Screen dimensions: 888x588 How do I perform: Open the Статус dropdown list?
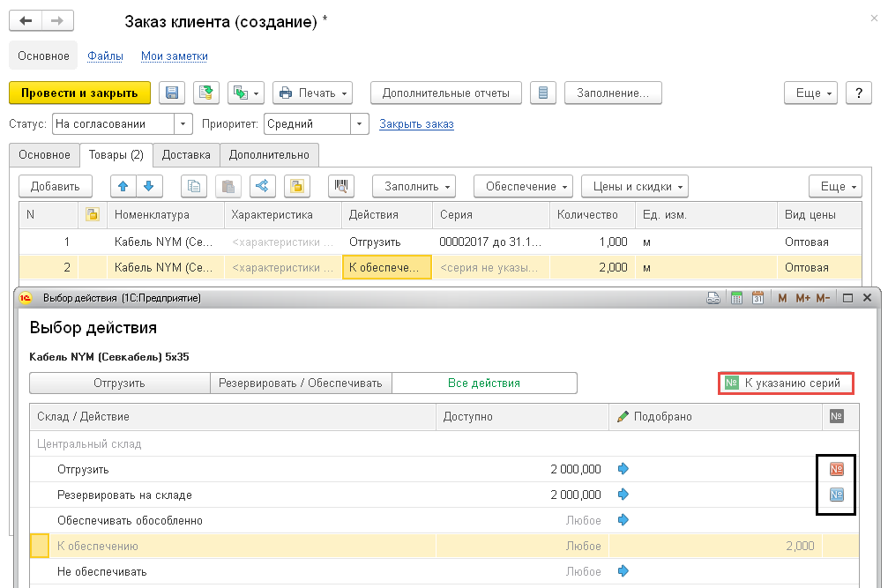[x=183, y=124]
